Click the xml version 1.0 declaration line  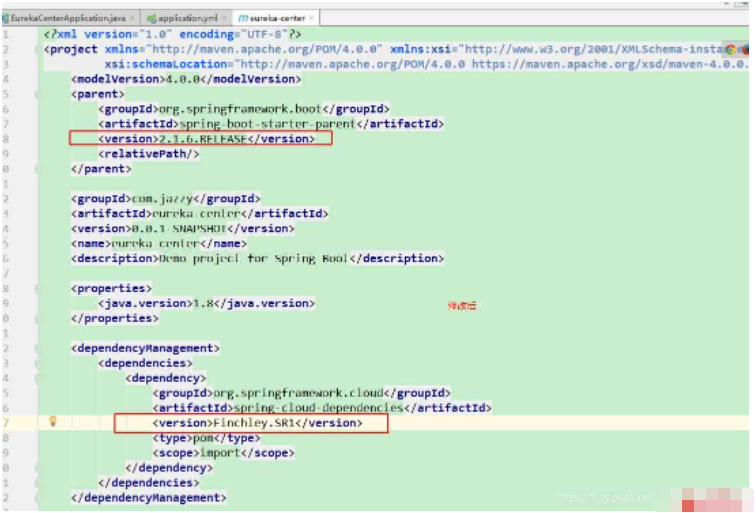click(x=173, y=34)
